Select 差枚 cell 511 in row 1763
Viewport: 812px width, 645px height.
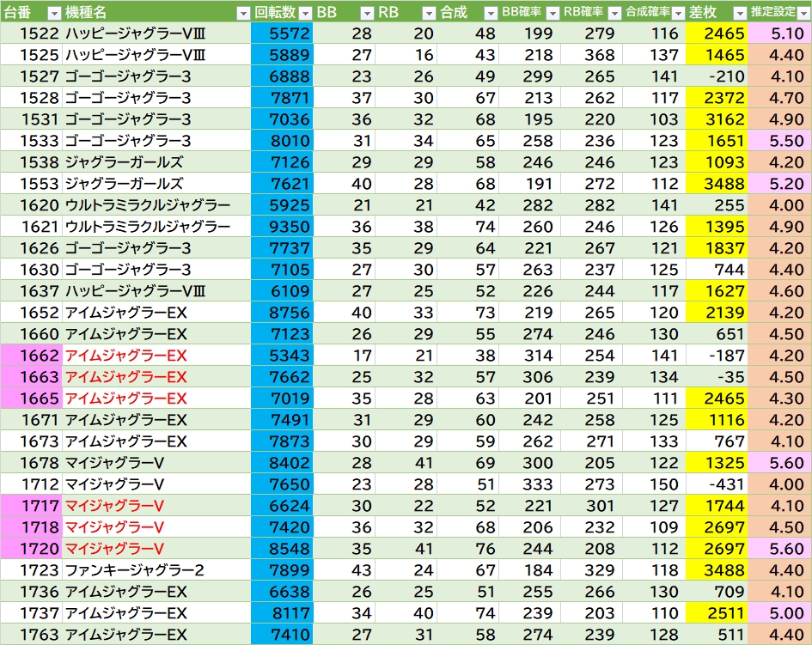pyautogui.click(x=717, y=635)
